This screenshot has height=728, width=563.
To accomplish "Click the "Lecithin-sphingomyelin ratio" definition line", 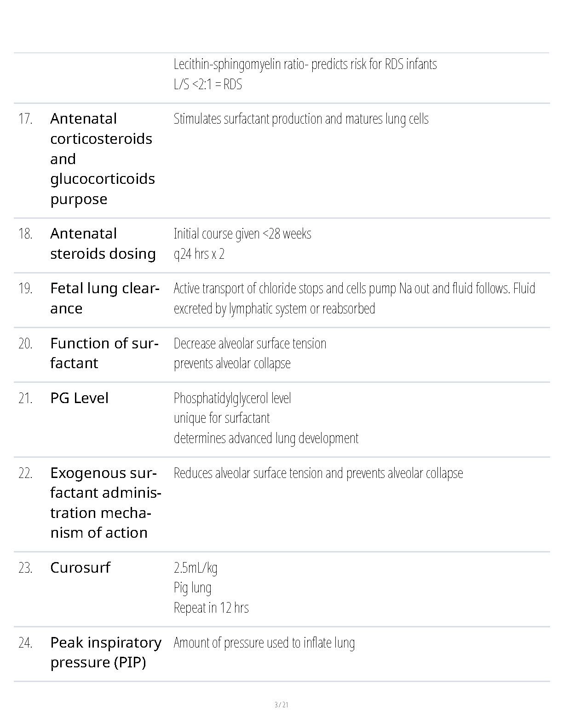I will pos(305,64).
